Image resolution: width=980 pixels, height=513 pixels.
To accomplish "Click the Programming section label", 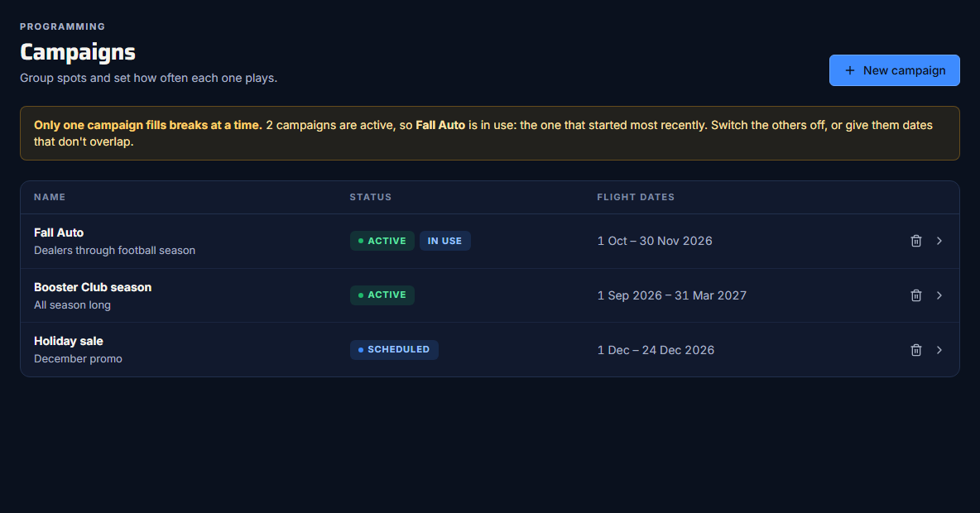I will [x=63, y=26].
